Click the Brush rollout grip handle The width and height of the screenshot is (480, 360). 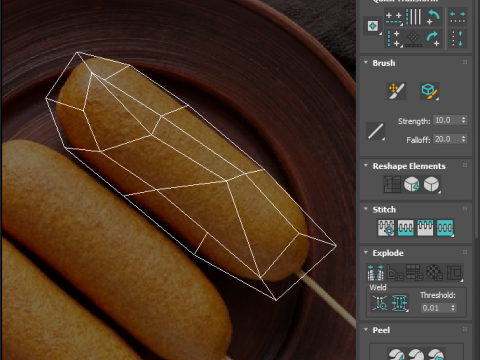465,62
